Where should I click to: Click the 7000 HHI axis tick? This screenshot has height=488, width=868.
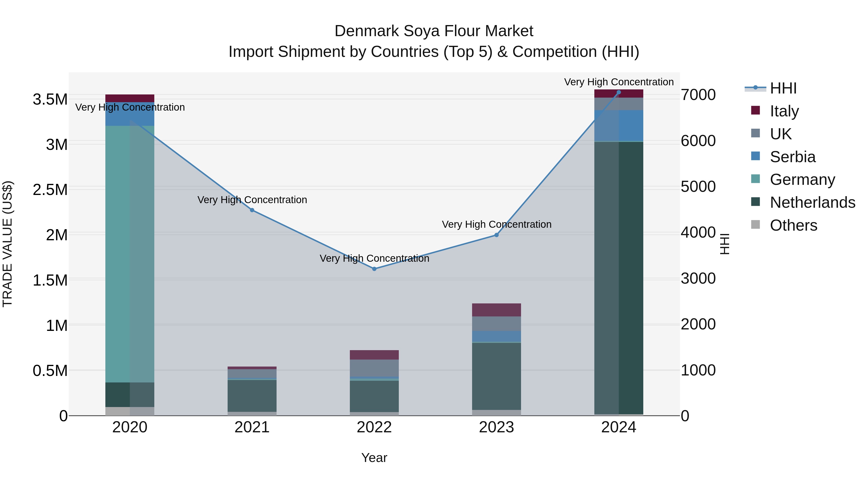[698, 95]
